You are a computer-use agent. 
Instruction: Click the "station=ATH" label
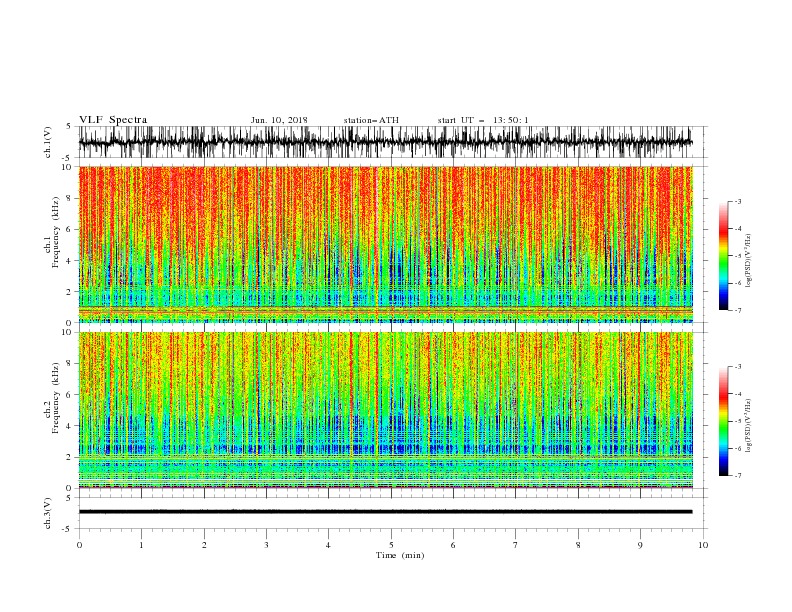click(x=371, y=120)
